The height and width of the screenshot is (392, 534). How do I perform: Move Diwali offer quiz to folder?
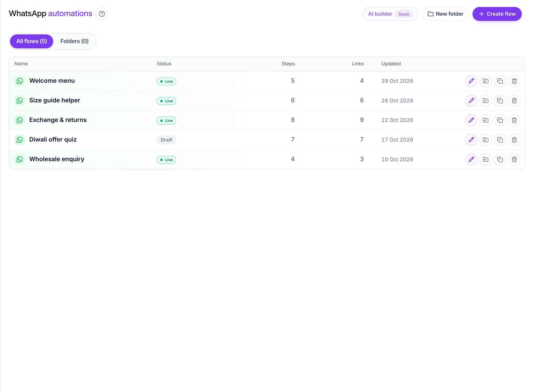click(x=485, y=140)
